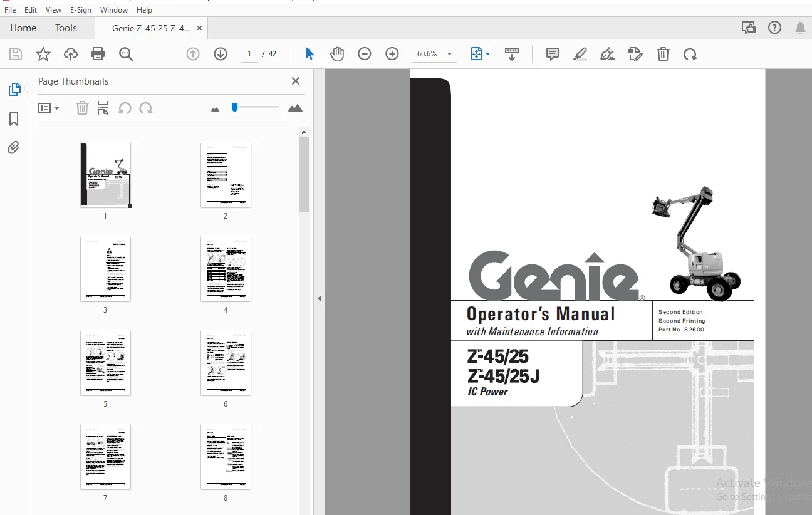This screenshot has height=515, width=812.
Task: Open the Attachments paperclip panel
Action: [14, 148]
